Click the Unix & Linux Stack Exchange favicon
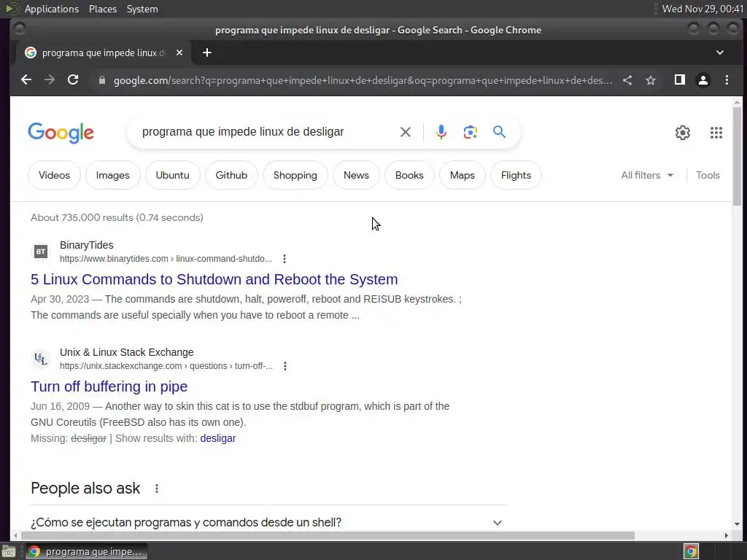 click(x=41, y=359)
